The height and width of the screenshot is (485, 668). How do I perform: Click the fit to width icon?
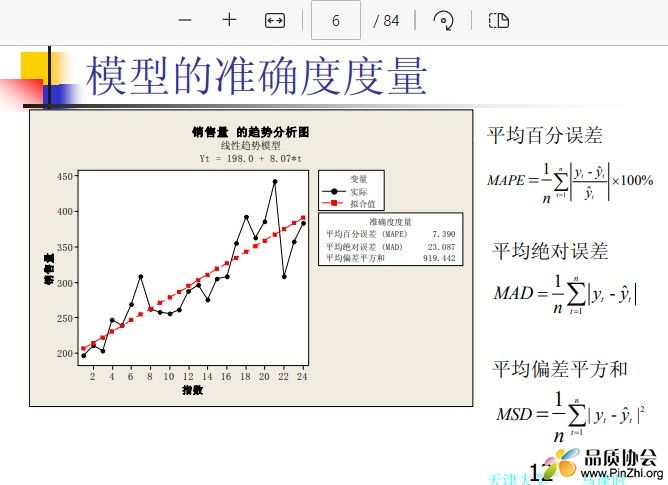point(275,20)
